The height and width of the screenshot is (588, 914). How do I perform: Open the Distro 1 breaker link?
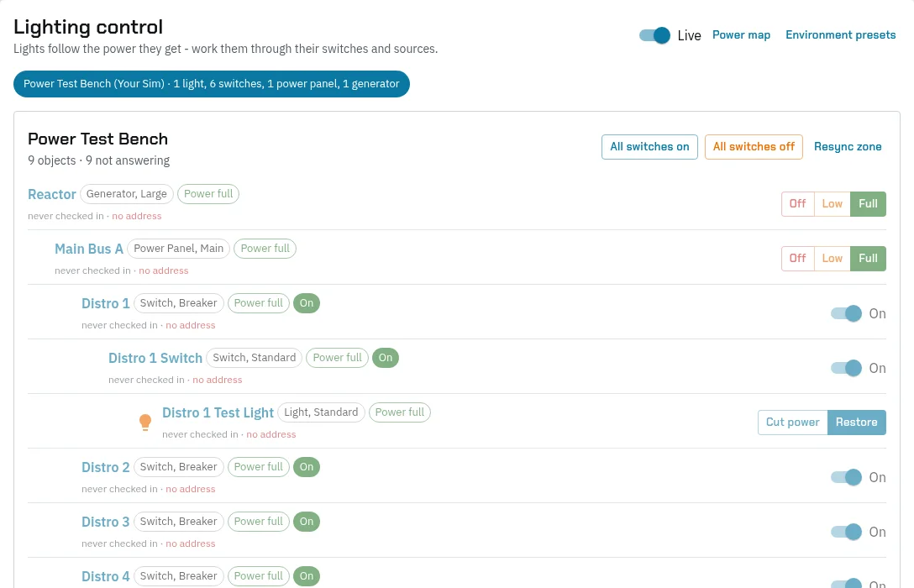[x=106, y=303]
